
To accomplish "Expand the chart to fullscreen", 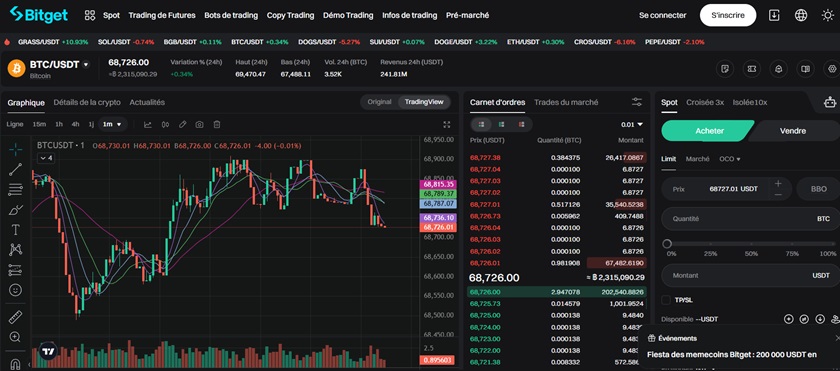I will coord(447,124).
